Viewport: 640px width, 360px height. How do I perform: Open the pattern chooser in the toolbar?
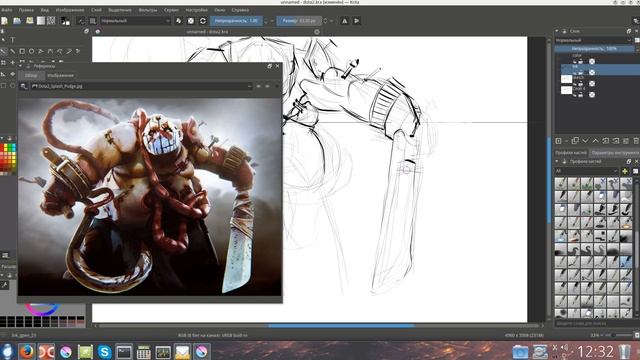(x=51, y=21)
